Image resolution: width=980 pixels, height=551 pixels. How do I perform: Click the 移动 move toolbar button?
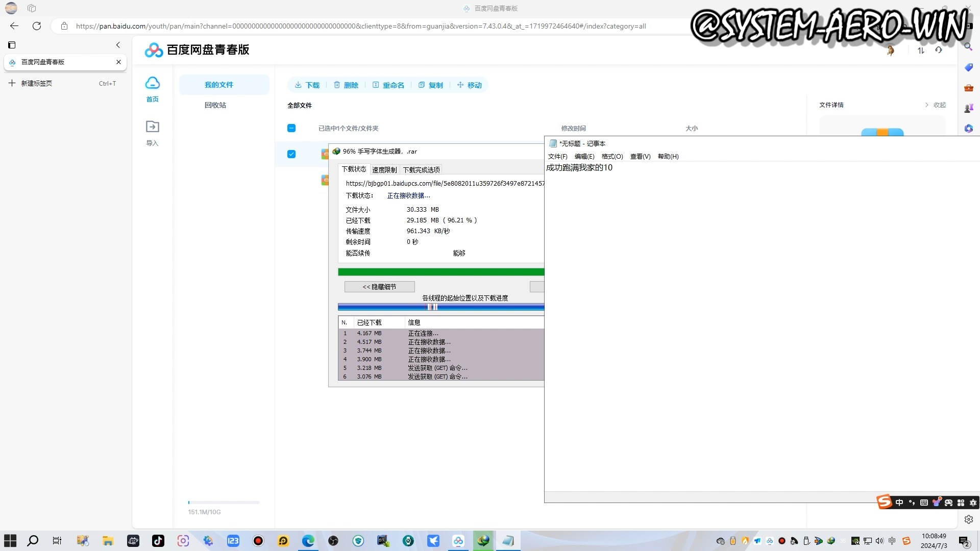469,85
